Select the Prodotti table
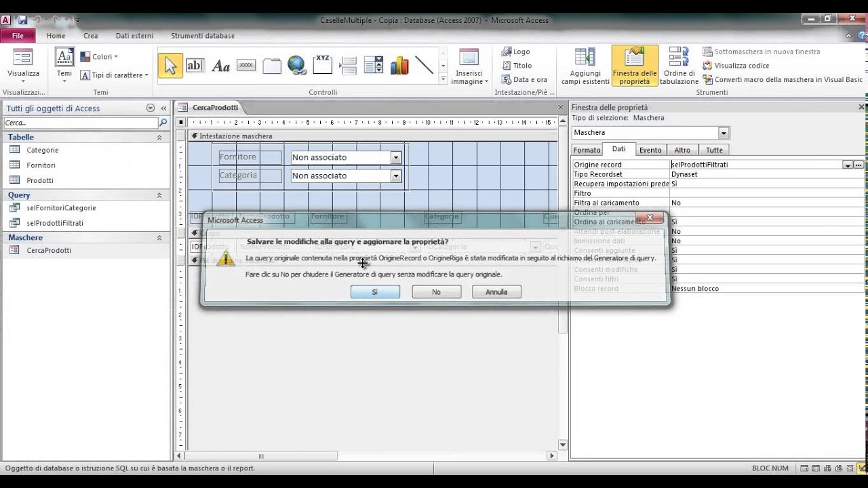Image resolution: width=868 pixels, height=488 pixels. click(40, 180)
